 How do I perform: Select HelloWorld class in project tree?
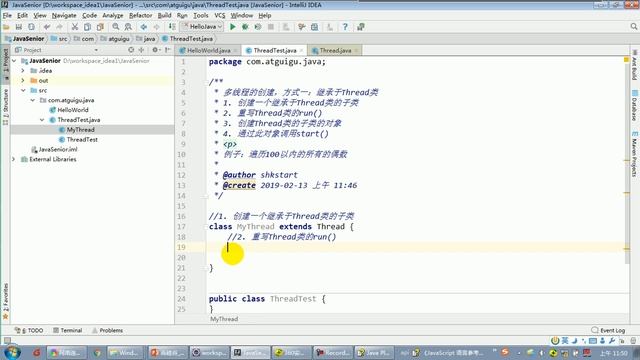click(73, 110)
